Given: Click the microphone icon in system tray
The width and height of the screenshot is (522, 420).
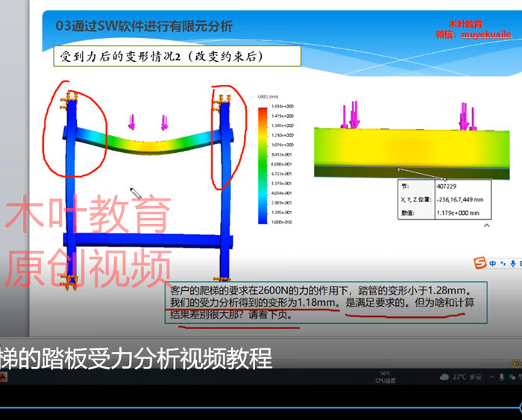Looking at the screenshot, I should (502, 377).
